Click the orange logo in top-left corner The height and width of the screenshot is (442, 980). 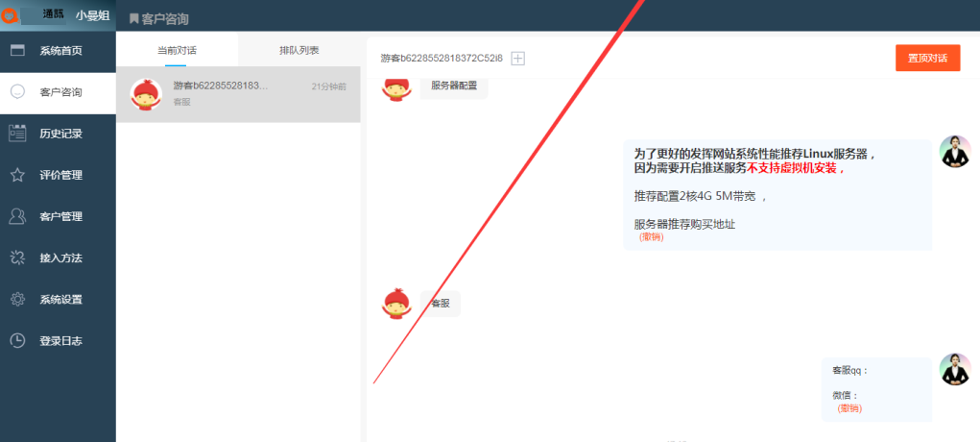point(11,15)
